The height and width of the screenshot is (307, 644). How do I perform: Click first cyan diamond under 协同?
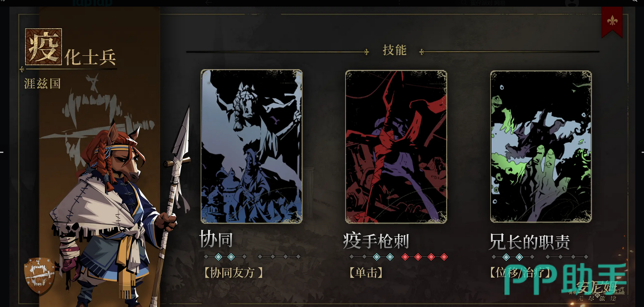218,257
